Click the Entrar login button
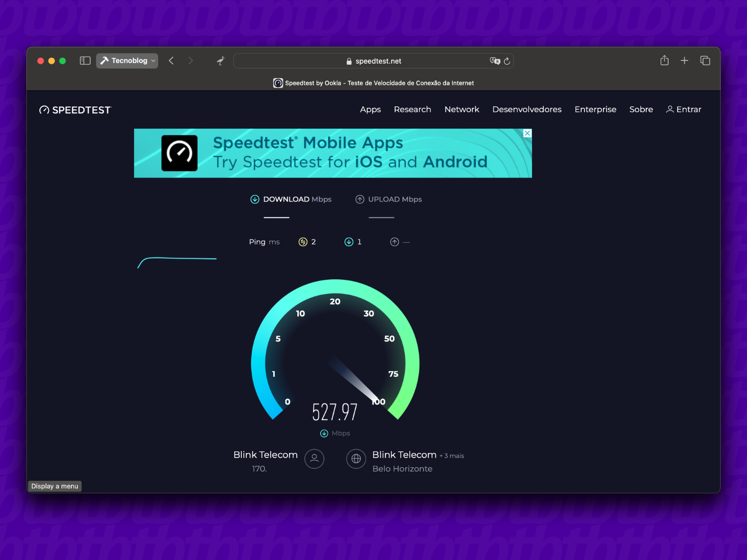 click(x=683, y=109)
